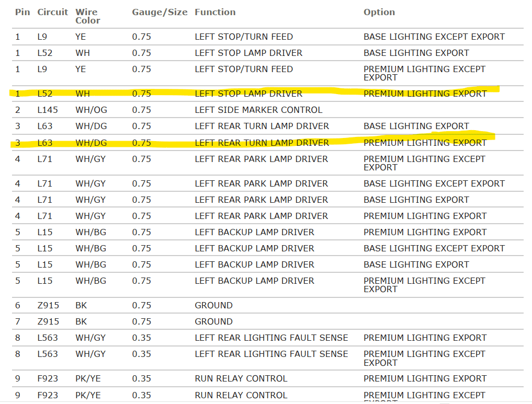The height and width of the screenshot is (404, 532).
Task: Click "WH/DG" in the highlighted L63 row
Action: [91, 143]
